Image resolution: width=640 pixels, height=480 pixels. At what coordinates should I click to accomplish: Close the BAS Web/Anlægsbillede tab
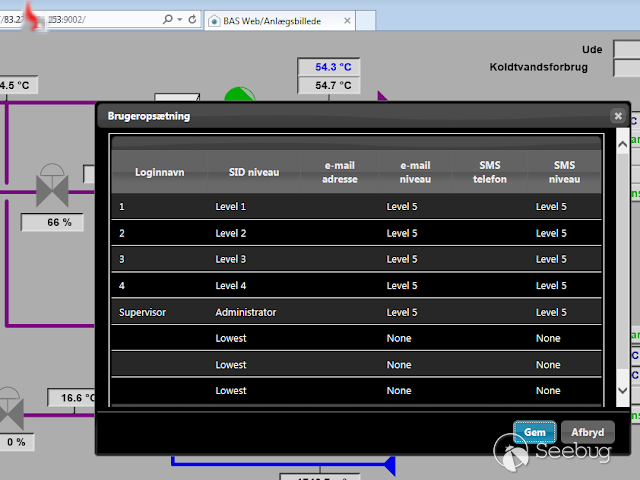pyautogui.click(x=347, y=20)
